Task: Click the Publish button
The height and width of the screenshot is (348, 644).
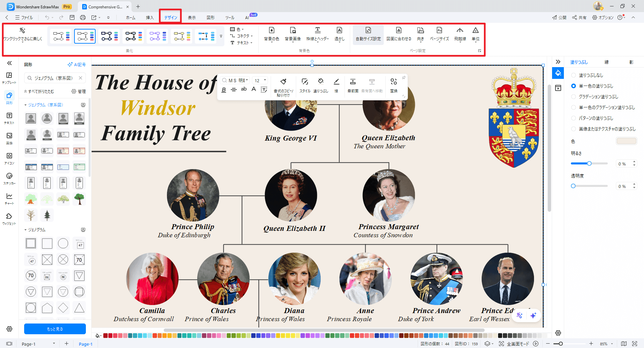Action: [559, 17]
